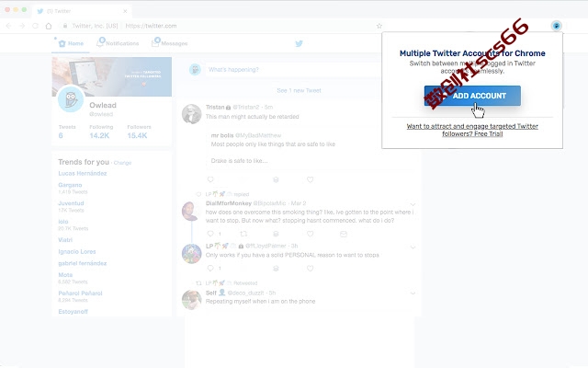The width and height of the screenshot is (588, 368).
Task: Open the Gargano trend
Action: (x=70, y=185)
